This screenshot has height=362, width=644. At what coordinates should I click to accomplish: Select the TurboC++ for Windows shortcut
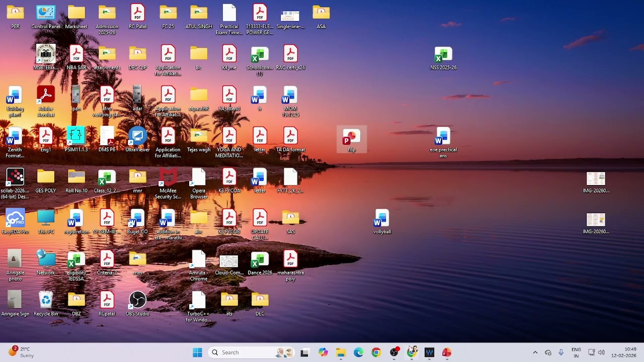(x=199, y=307)
